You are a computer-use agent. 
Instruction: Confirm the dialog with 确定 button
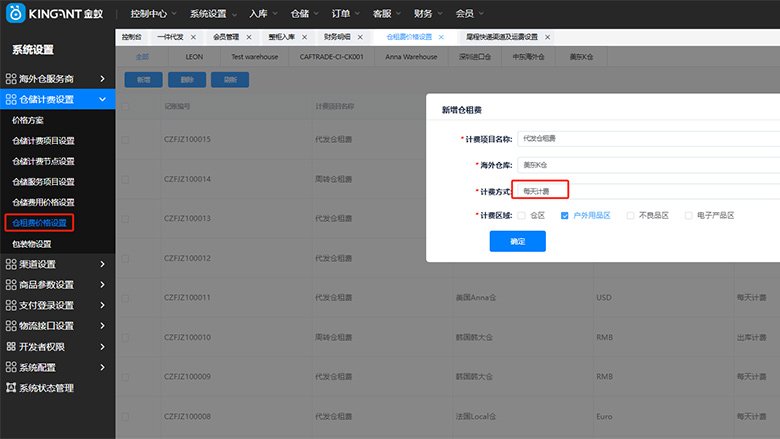pos(517,241)
